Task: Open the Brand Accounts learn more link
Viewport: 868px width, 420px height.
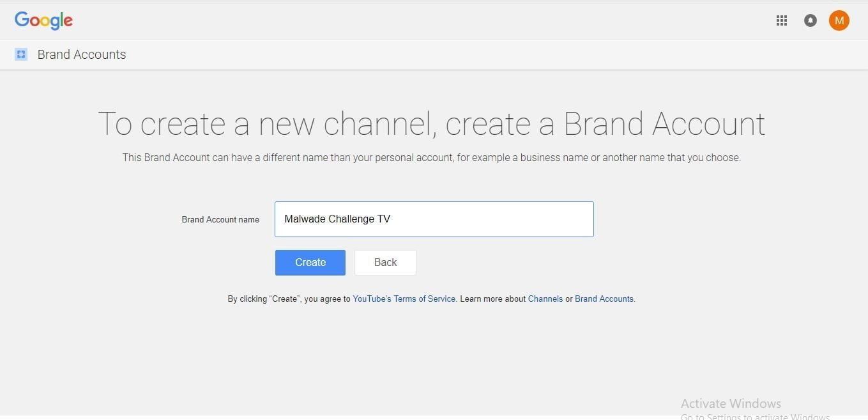Action: (604, 299)
